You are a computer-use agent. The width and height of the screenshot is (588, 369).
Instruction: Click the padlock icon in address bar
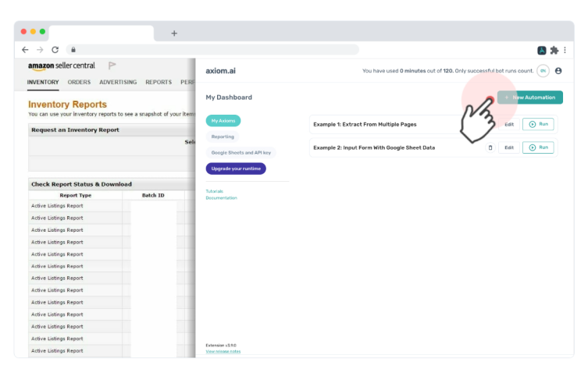pyautogui.click(x=73, y=49)
